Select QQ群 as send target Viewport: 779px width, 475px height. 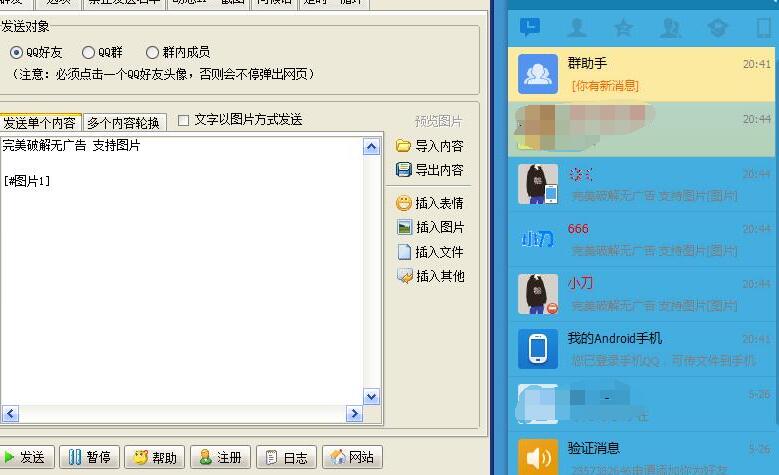click(x=102, y=52)
